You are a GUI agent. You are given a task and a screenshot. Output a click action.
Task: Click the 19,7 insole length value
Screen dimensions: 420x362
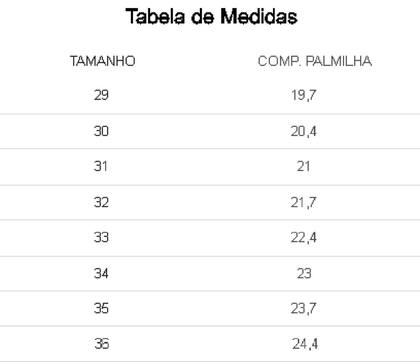[303, 95]
